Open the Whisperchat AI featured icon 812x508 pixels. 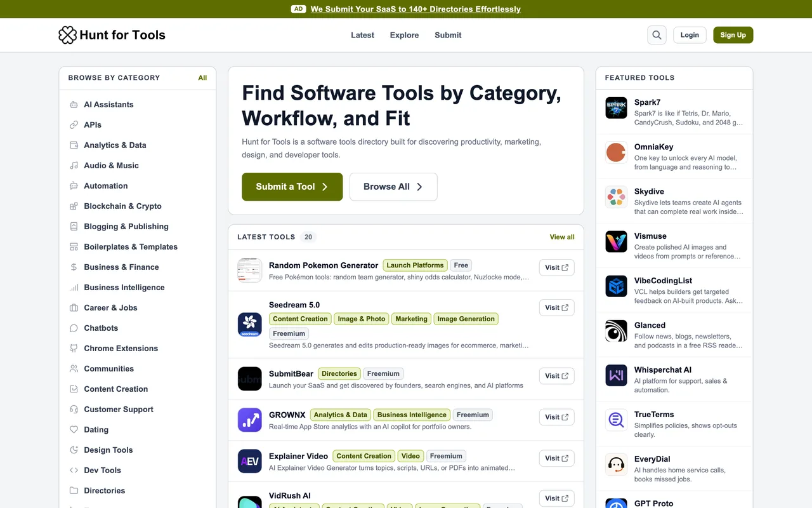click(x=616, y=375)
